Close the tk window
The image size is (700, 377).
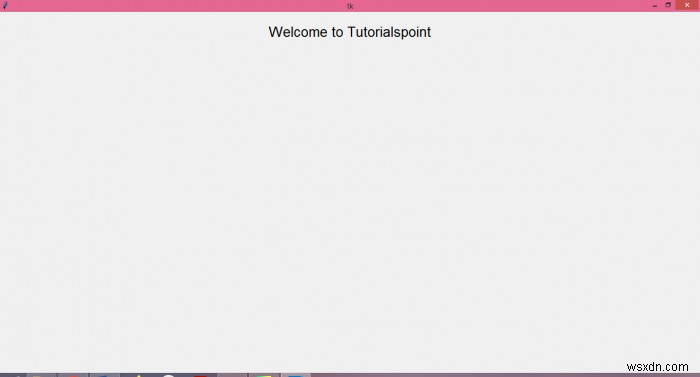(x=687, y=5)
